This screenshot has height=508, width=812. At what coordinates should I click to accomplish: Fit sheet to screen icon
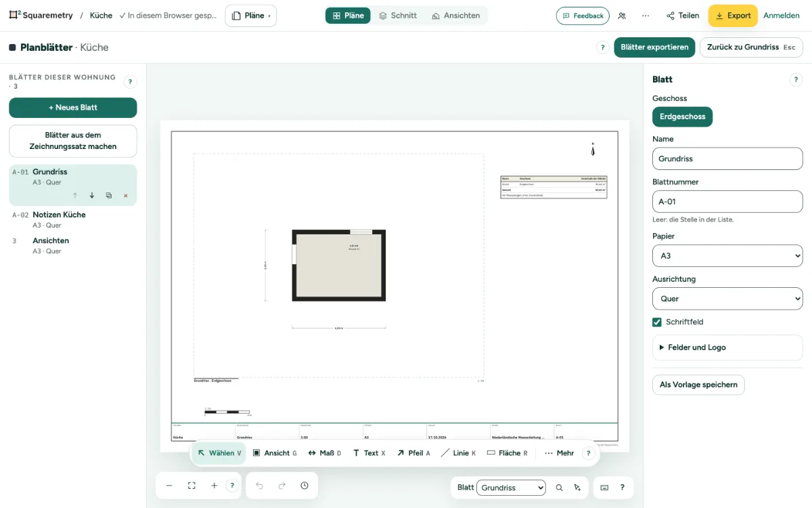[191, 486]
